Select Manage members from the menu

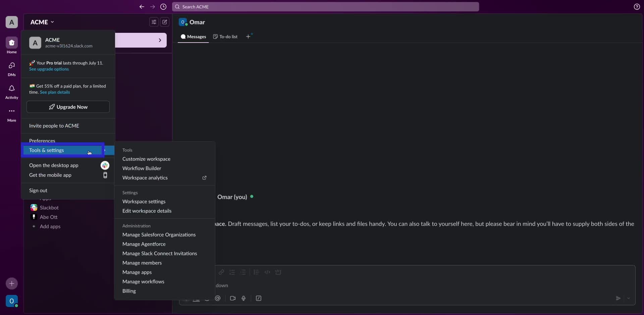click(142, 263)
